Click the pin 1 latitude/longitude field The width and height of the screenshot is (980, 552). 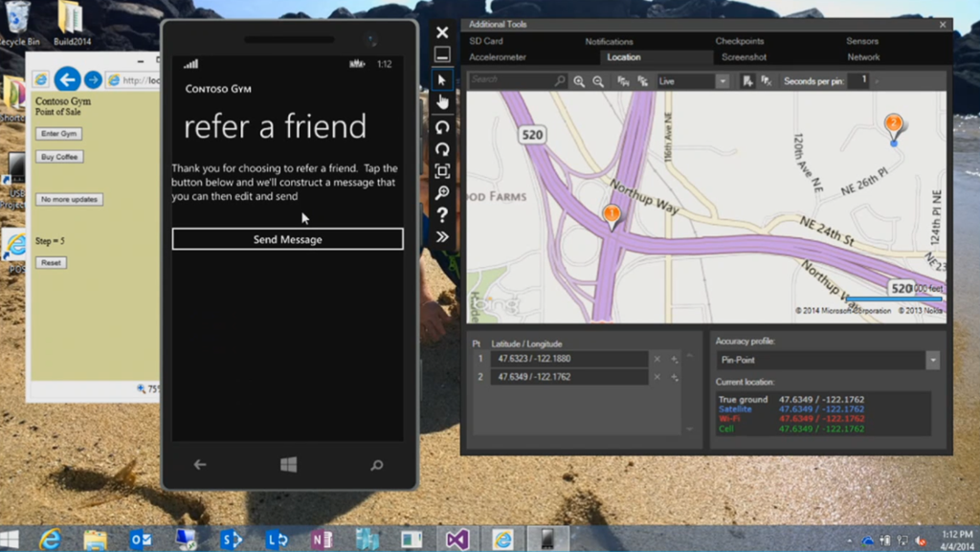tap(568, 359)
